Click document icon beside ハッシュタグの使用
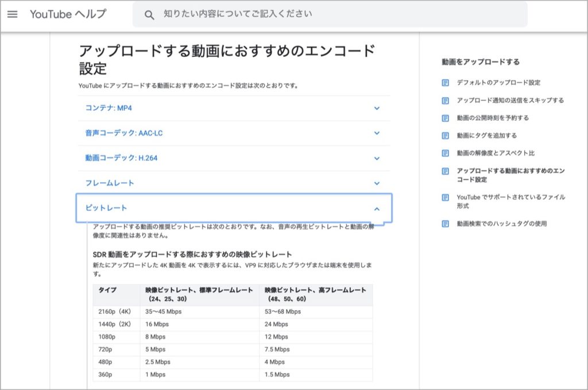This screenshot has height=390, width=588. click(445, 224)
